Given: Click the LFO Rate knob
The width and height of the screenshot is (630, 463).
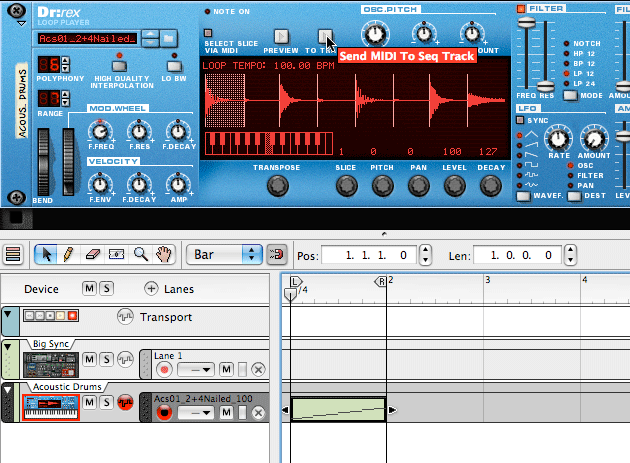Looking at the screenshot, I should click(x=558, y=139).
